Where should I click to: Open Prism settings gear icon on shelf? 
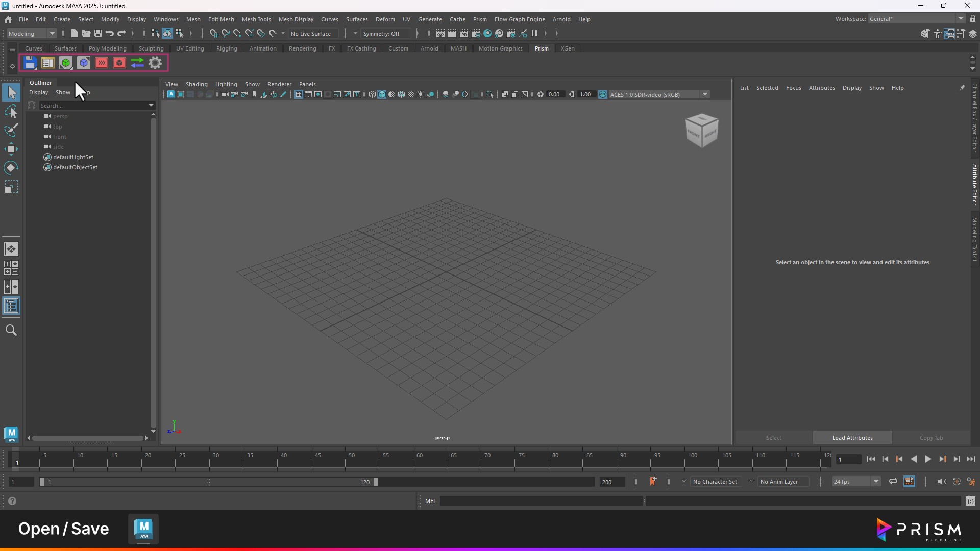155,63
